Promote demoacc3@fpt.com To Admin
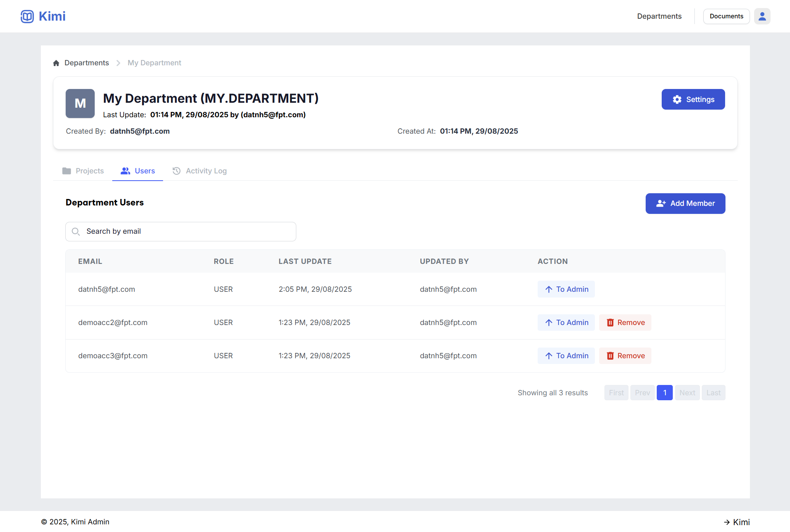This screenshot has width=790, height=532. [566, 356]
